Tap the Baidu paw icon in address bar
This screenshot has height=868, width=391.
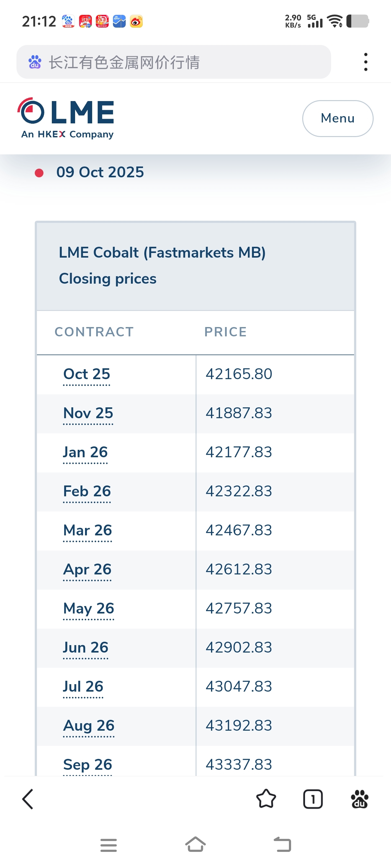point(35,62)
